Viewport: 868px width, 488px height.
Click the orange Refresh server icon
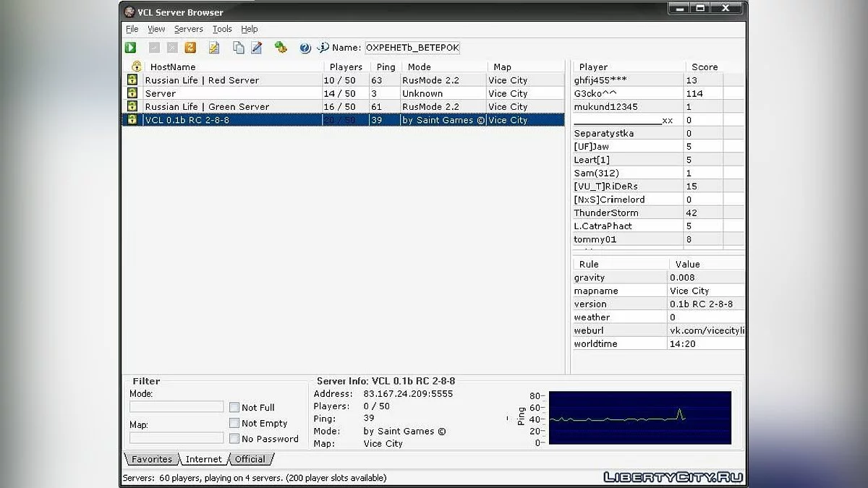click(x=190, y=48)
